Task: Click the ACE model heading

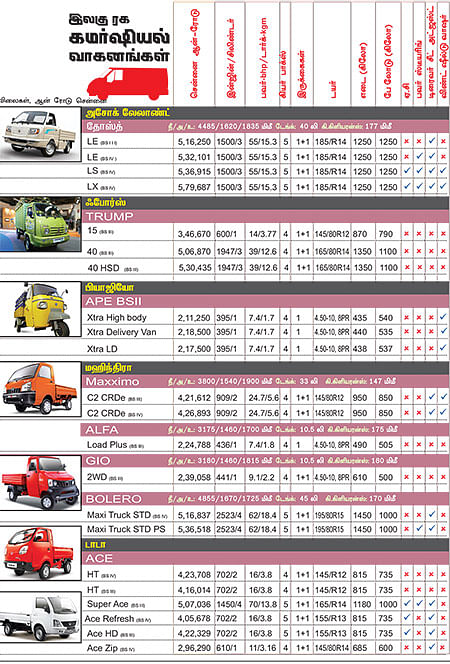Action: coord(99,559)
